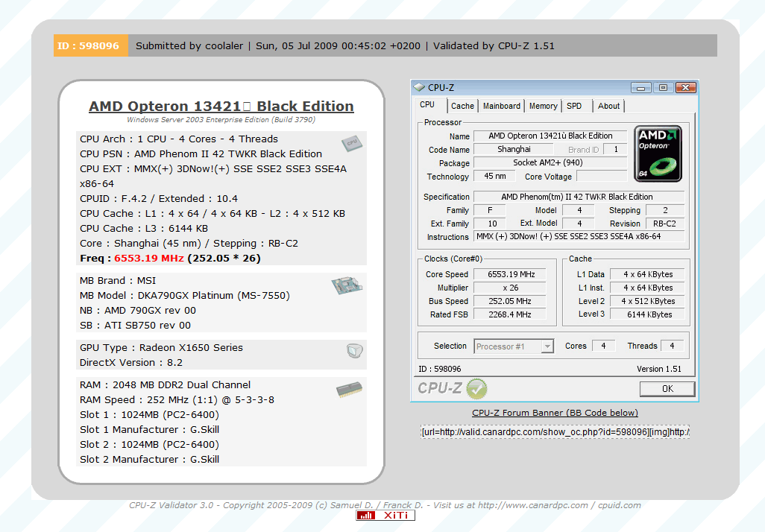Click the Level 3 value 6144 KBytes
Image resolution: width=765 pixels, height=532 pixels.
647,314
